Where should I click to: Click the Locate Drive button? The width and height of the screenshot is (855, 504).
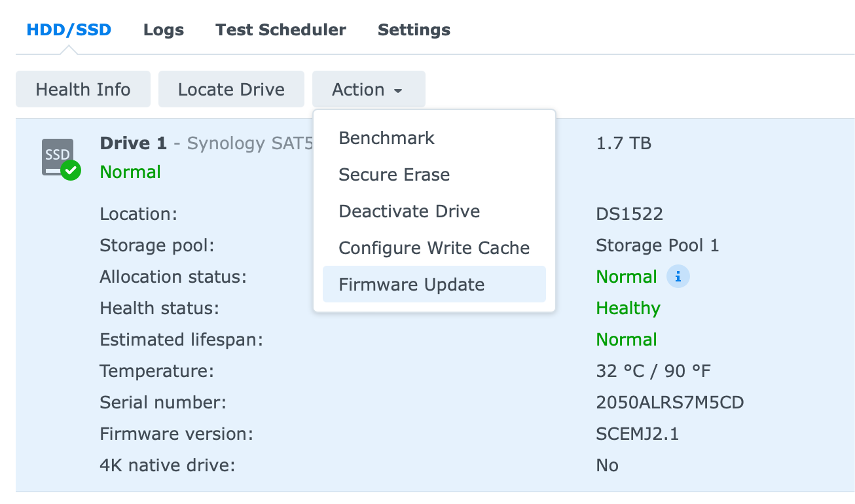tap(231, 89)
